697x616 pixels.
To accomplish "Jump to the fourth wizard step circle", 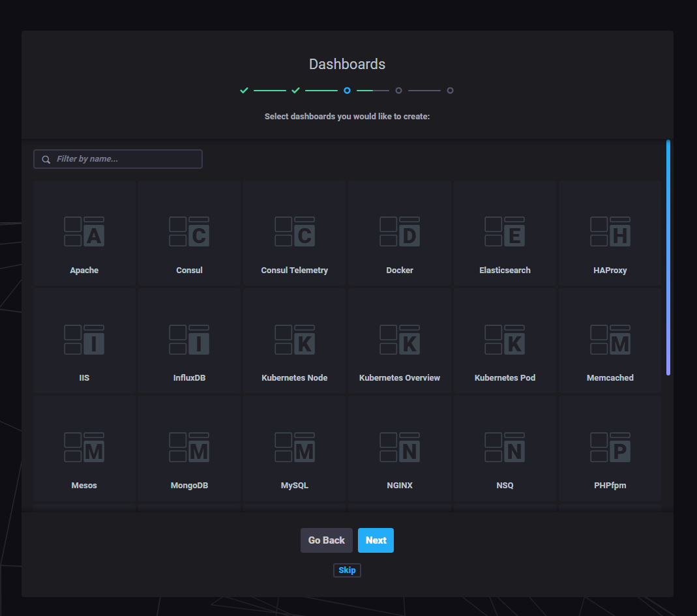I will pos(399,90).
